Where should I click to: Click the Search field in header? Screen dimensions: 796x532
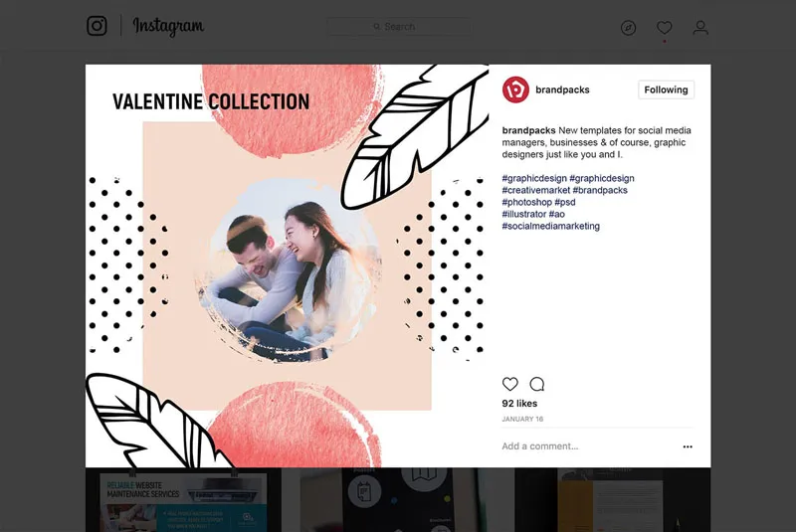click(398, 27)
